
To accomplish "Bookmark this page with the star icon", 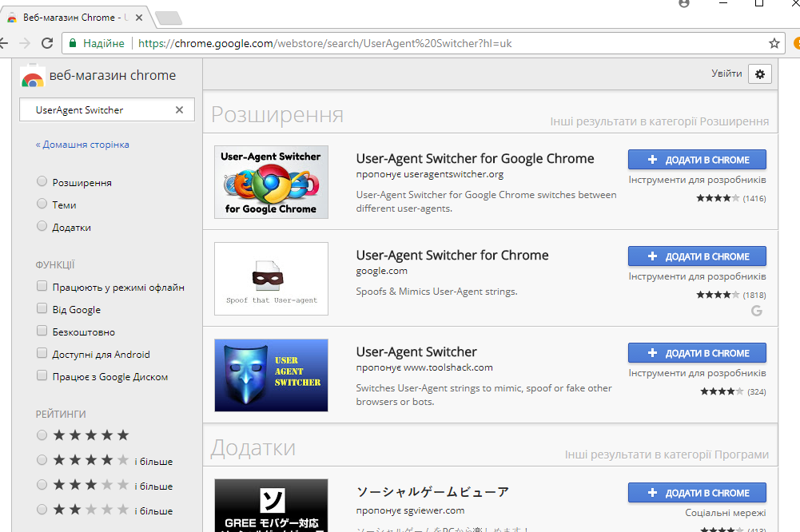I will tap(774, 43).
